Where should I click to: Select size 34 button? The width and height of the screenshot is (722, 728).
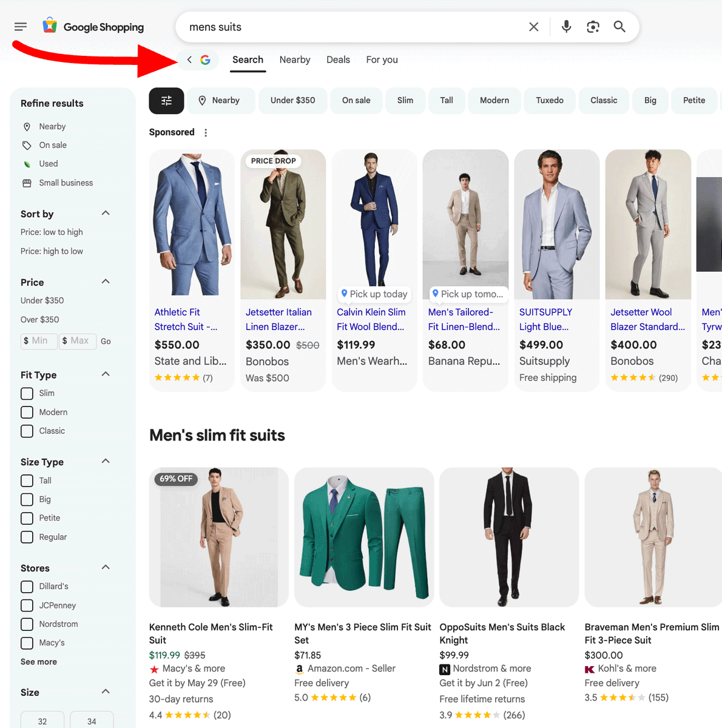[92, 720]
